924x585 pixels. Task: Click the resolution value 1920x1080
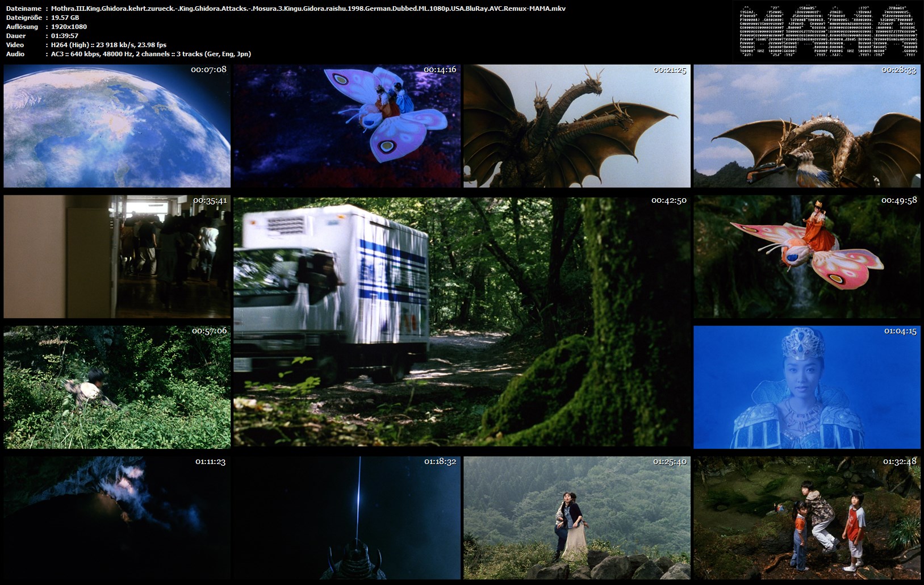click(69, 27)
